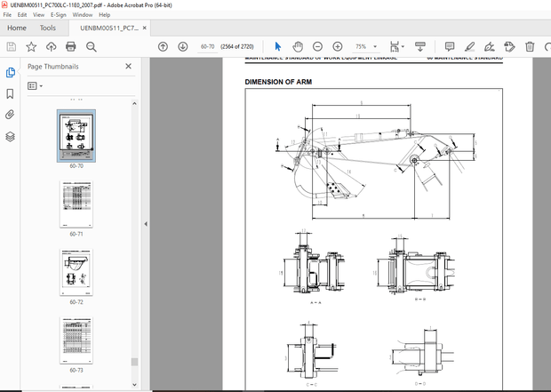Select the highlighter pen tool
551x392 pixels.
469,47
